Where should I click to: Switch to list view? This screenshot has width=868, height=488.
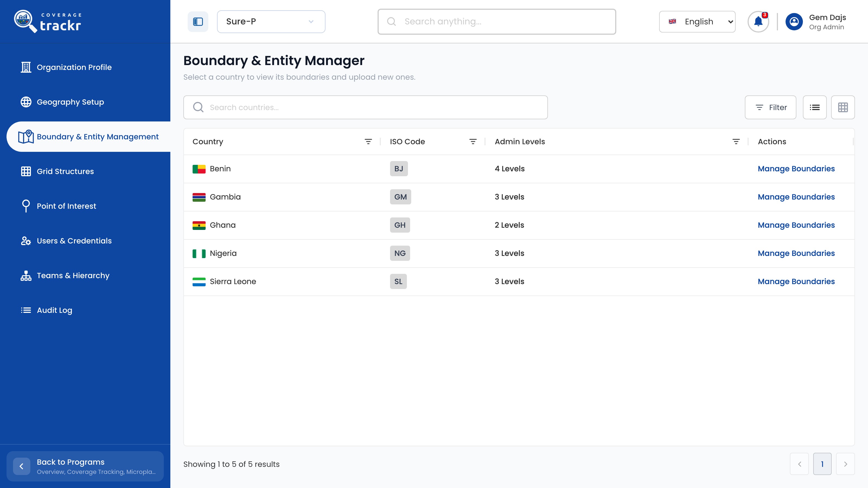tap(814, 107)
